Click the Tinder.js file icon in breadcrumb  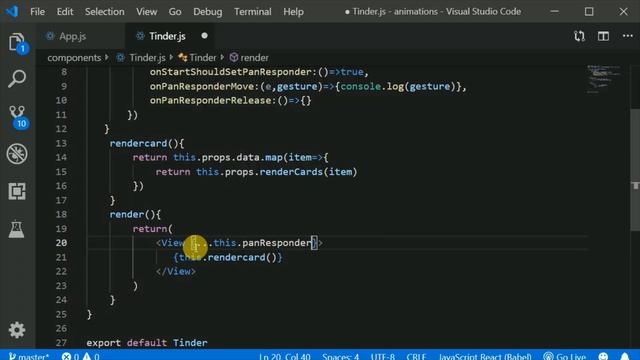tap(121, 58)
